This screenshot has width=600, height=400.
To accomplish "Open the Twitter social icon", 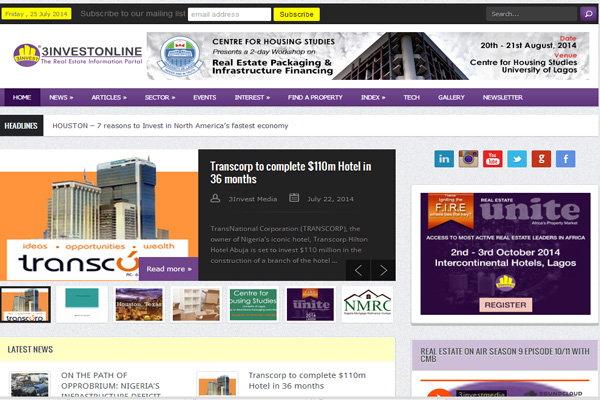I will (x=517, y=159).
